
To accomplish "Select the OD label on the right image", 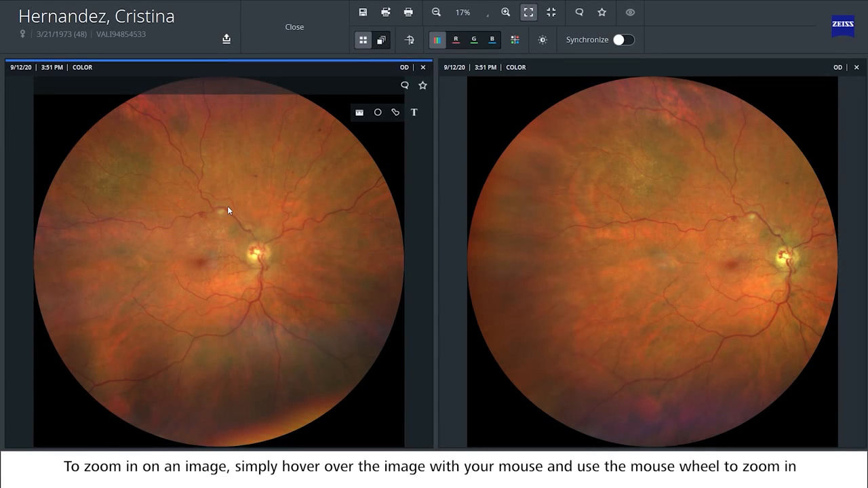I will [837, 67].
